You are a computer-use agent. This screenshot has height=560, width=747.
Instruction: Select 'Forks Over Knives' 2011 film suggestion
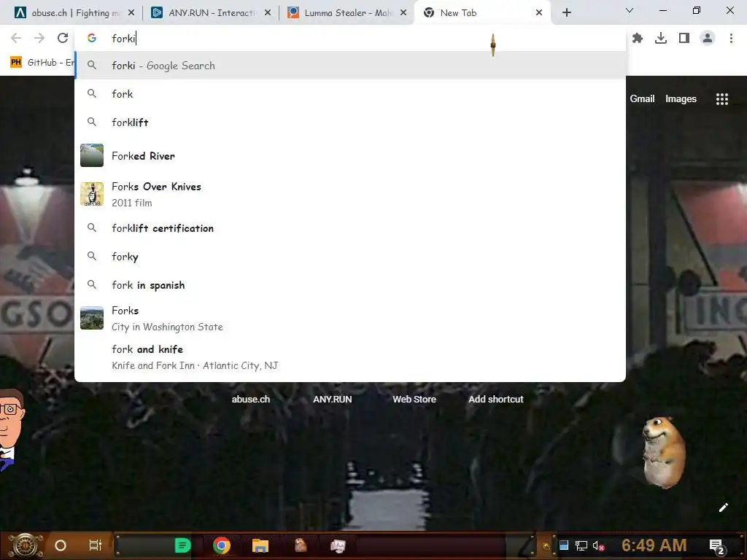(x=350, y=194)
